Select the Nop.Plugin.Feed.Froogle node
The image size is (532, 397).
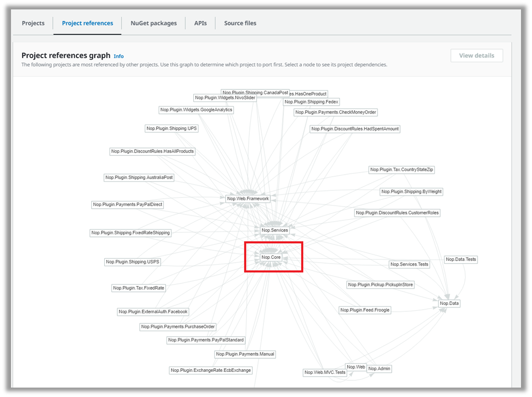[365, 310]
